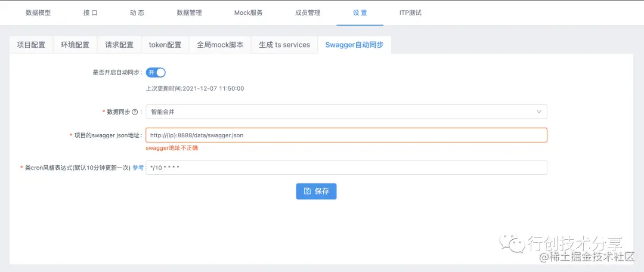The width and height of the screenshot is (644, 272).
Task: Click the save disk icon on 保存 button
Action: (307, 191)
